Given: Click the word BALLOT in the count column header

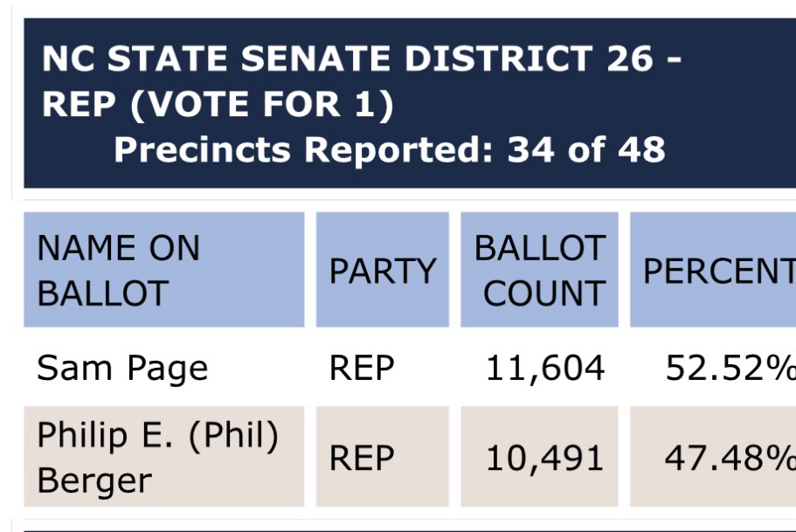Looking at the screenshot, I should coord(539,248).
